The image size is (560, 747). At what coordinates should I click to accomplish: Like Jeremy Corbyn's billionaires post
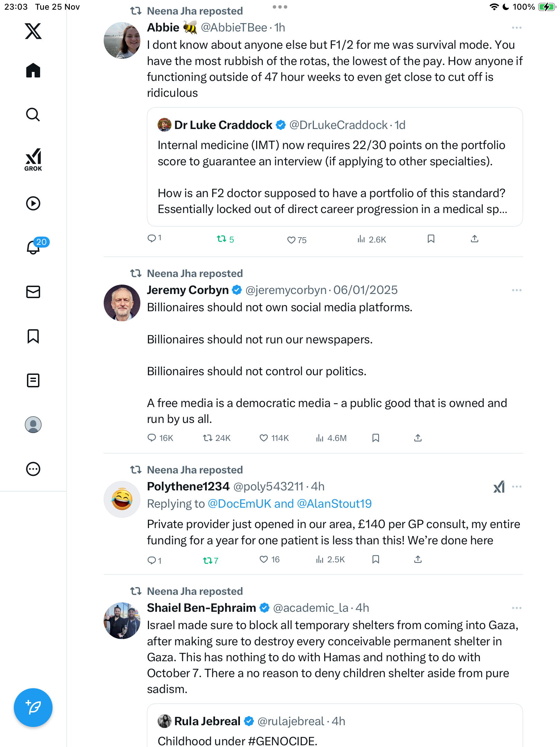[x=264, y=438]
